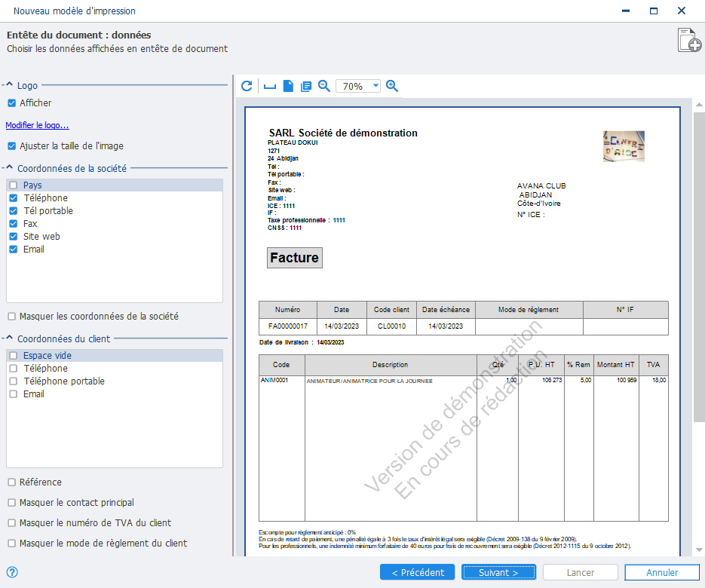Click the preview scrollbar down arrow
The width and height of the screenshot is (705, 588).
[x=699, y=550]
